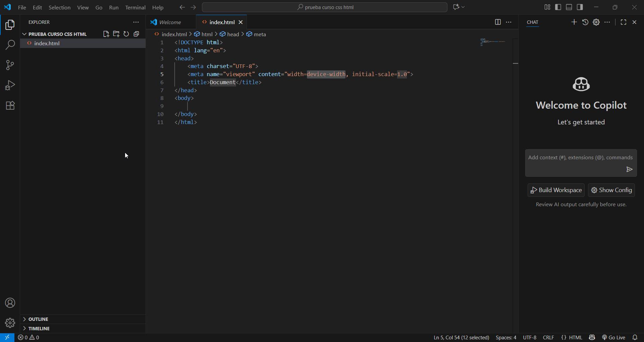The image size is (644, 342).
Task: Click the head breadcrumb
Action: click(229, 34)
